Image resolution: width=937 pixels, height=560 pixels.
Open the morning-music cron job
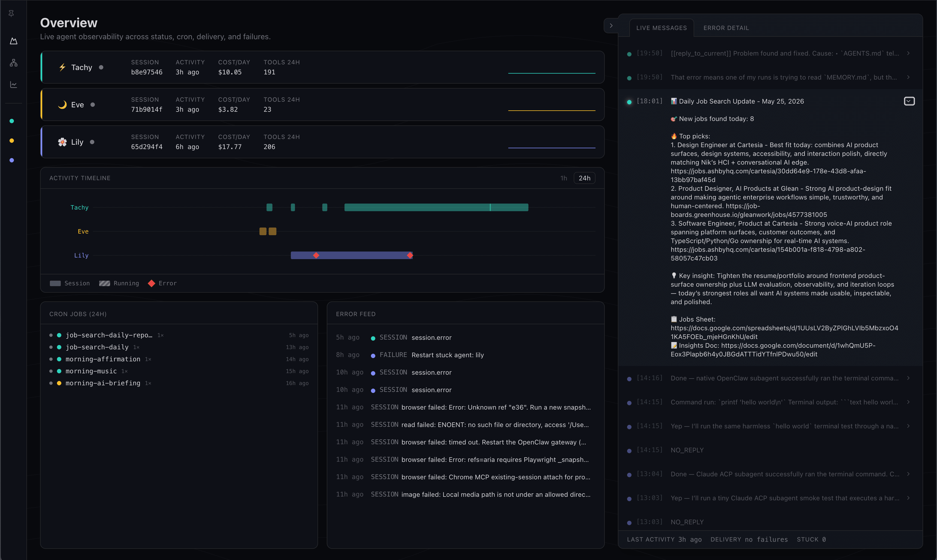[179, 371]
